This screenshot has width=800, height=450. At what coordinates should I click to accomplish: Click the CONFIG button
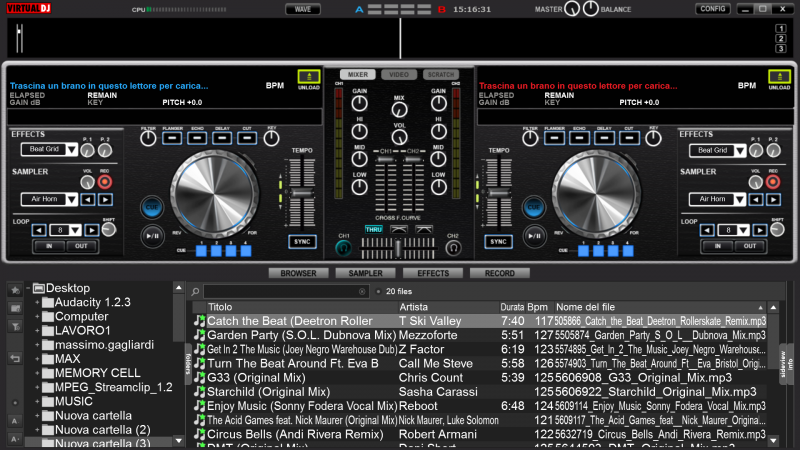713,9
